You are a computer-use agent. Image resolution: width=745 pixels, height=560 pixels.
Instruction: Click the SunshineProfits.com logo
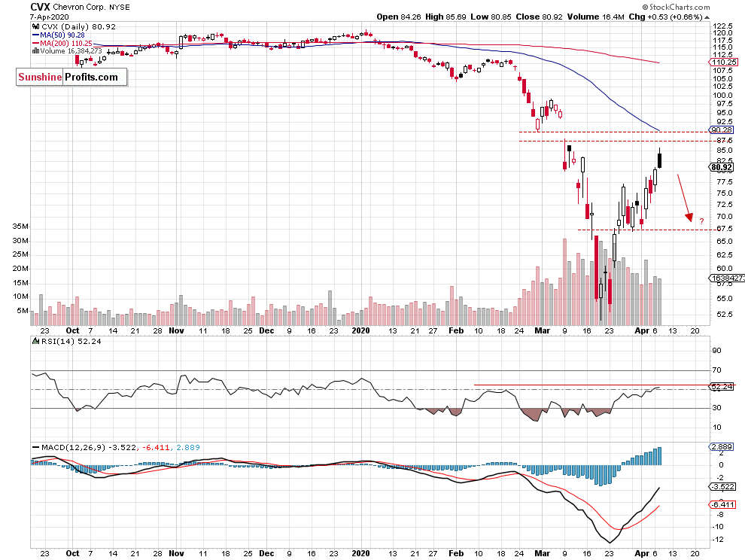(71, 77)
